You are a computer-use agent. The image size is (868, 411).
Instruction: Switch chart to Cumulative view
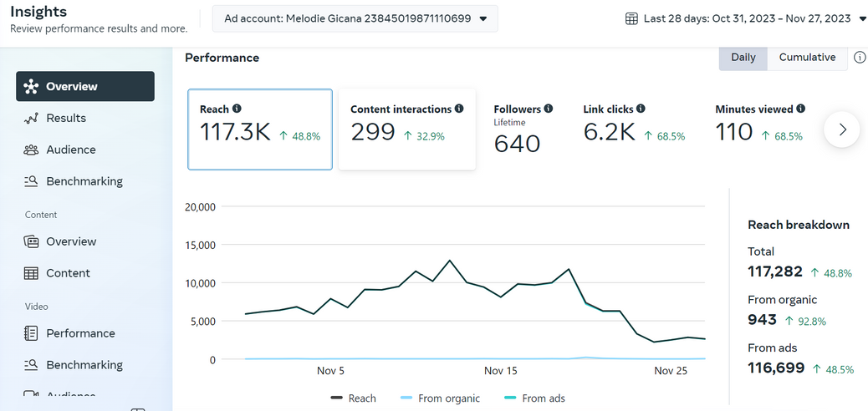tap(807, 58)
